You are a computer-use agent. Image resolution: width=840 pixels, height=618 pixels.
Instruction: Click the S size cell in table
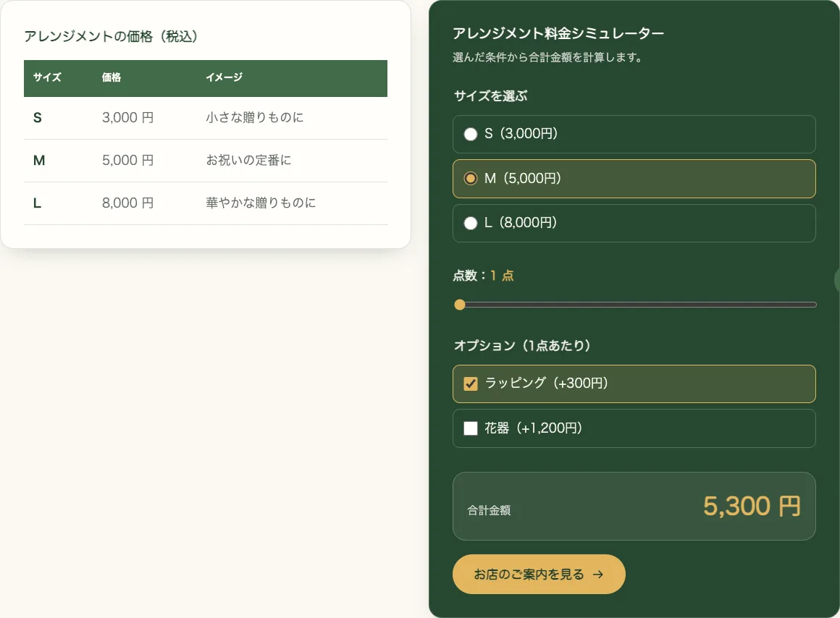coord(38,118)
